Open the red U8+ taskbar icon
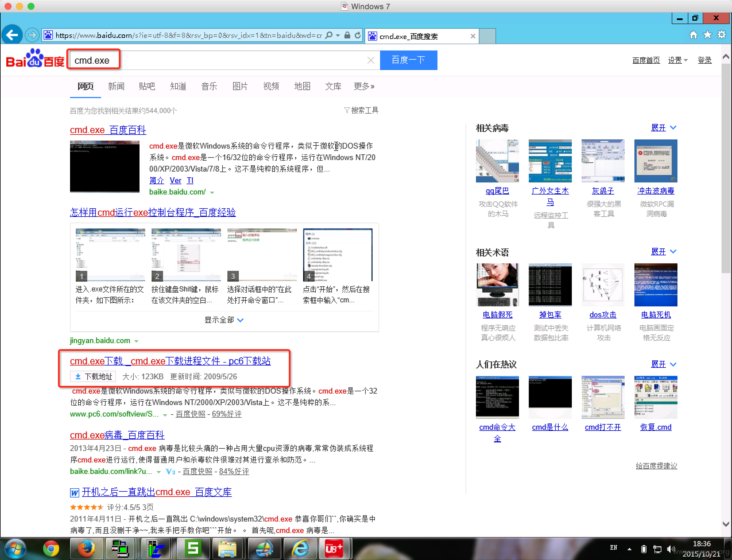Image resolution: width=732 pixels, height=560 pixels. pos(334,549)
